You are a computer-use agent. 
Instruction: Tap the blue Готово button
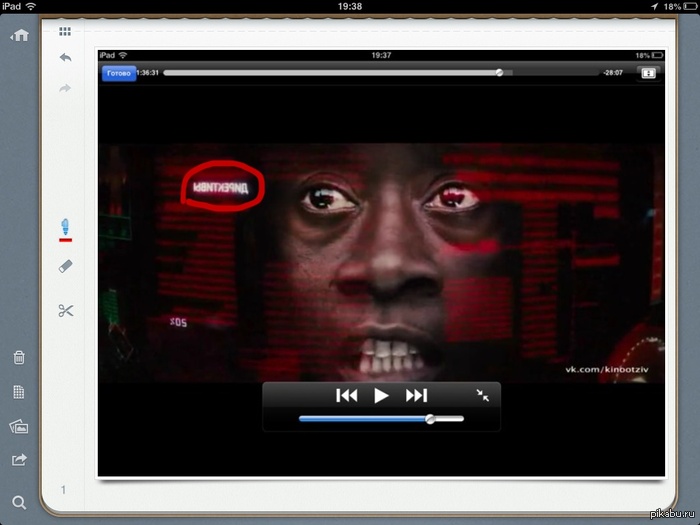point(119,73)
